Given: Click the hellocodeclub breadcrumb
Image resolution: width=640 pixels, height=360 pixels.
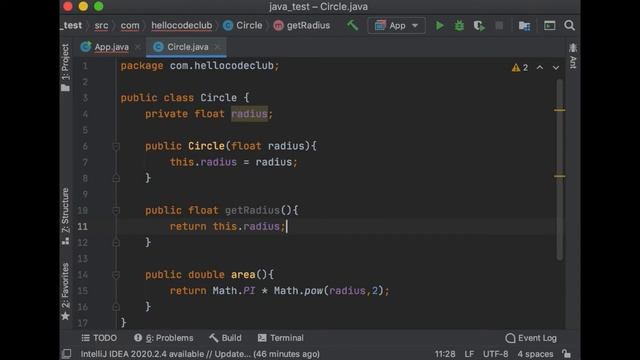Looking at the screenshot, I should pos(182,25).
